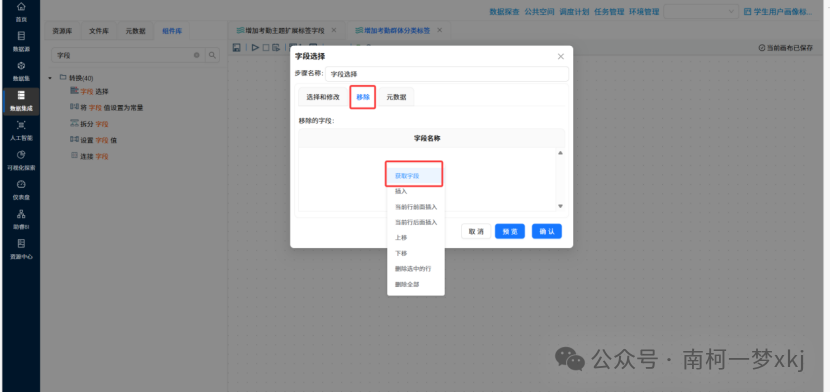Click the stop square icon in canvas toolbar
830x392 pixels.
(266, 48)
